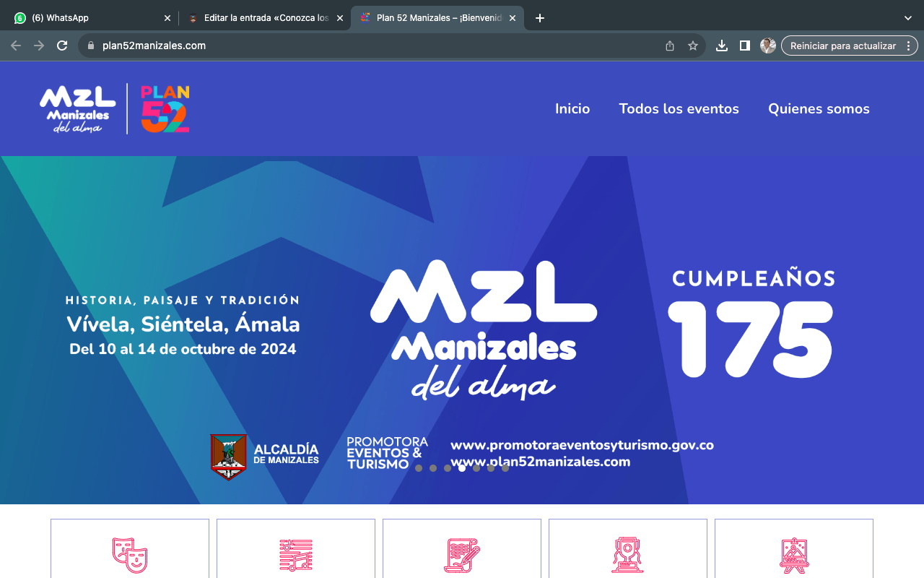
Task: Expand the tab search chevron
Action: [x=908, y=18]
